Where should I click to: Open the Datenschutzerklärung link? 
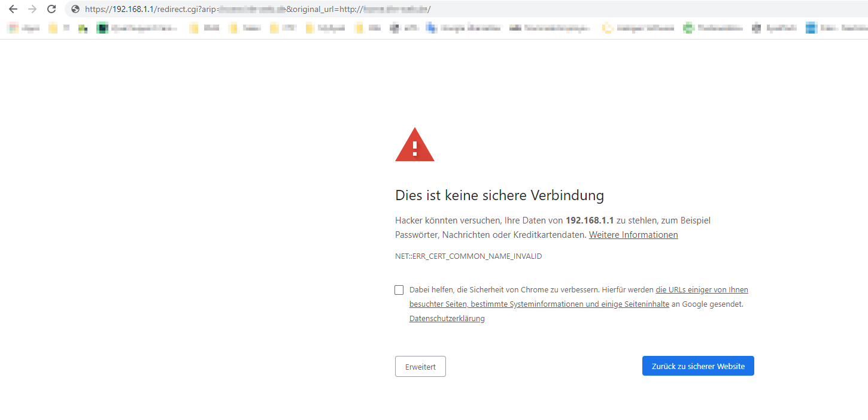[447, 319]
